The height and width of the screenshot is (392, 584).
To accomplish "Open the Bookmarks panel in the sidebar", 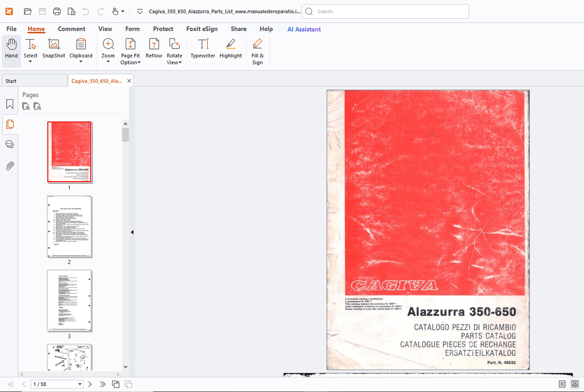I will (9, 104).
